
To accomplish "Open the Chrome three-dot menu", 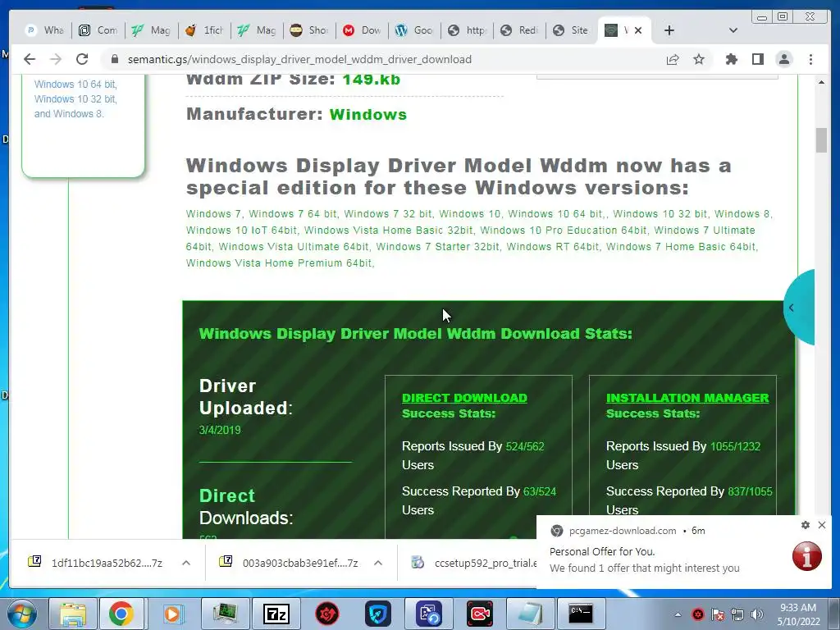I will coord(810,59).
